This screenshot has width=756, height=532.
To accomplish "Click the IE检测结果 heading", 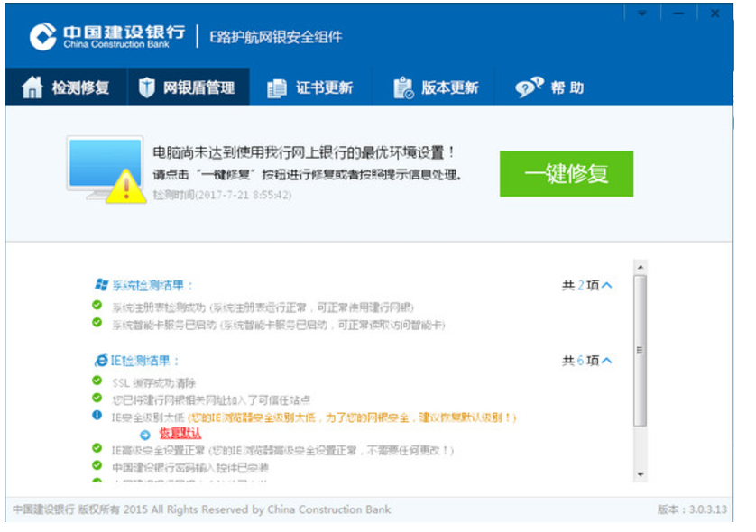I will [144, 361].
